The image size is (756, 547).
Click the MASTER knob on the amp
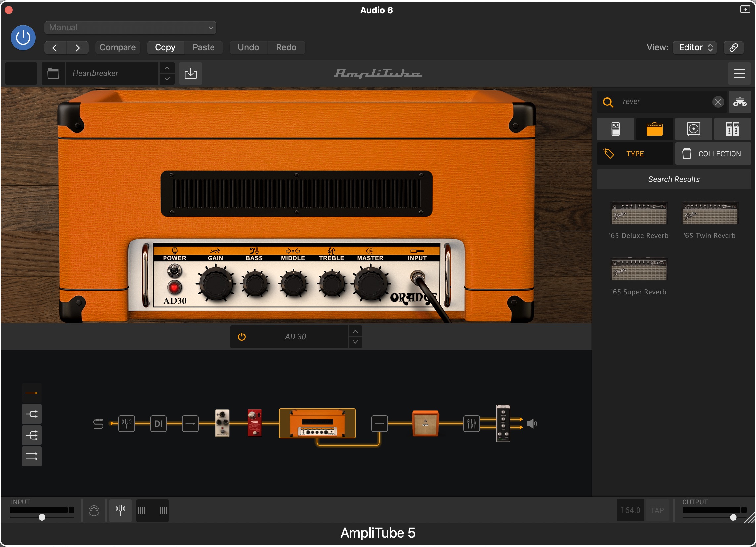coord(370,283)
